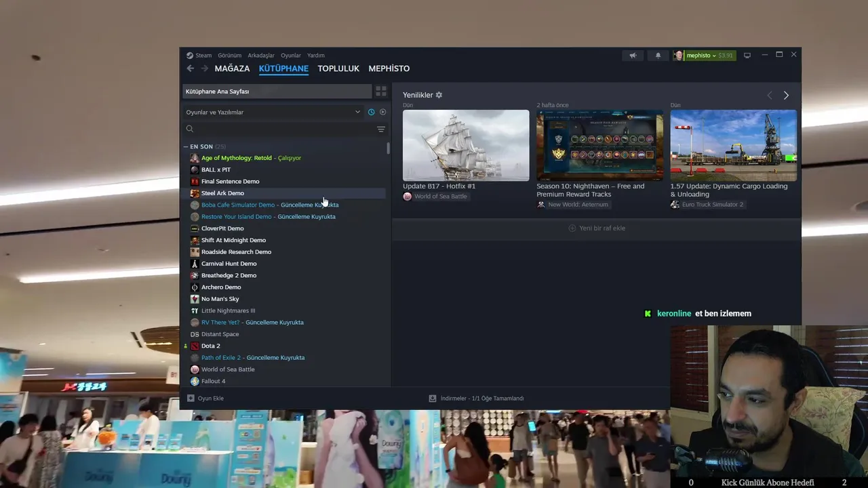Open Update B17 - Hotfix #1 thumbnail
Image resolution: width=868 pixels, height=488 pixels.
point(466,146)
